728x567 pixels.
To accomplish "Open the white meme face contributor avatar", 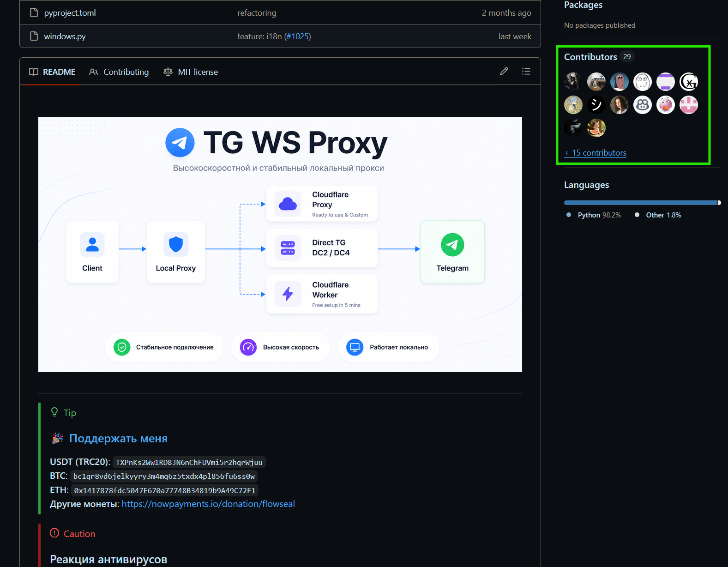I will point(643,82).
